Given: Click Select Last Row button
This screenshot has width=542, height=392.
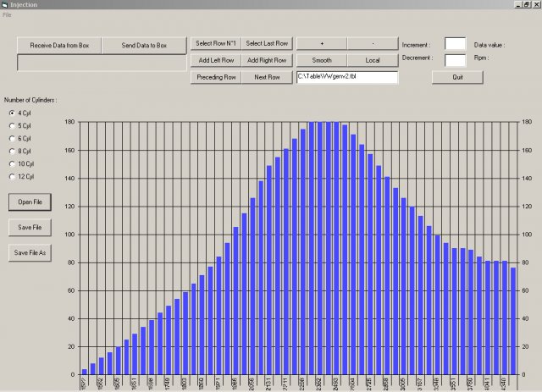Looking at the screenshot, I should click(267, 43).
